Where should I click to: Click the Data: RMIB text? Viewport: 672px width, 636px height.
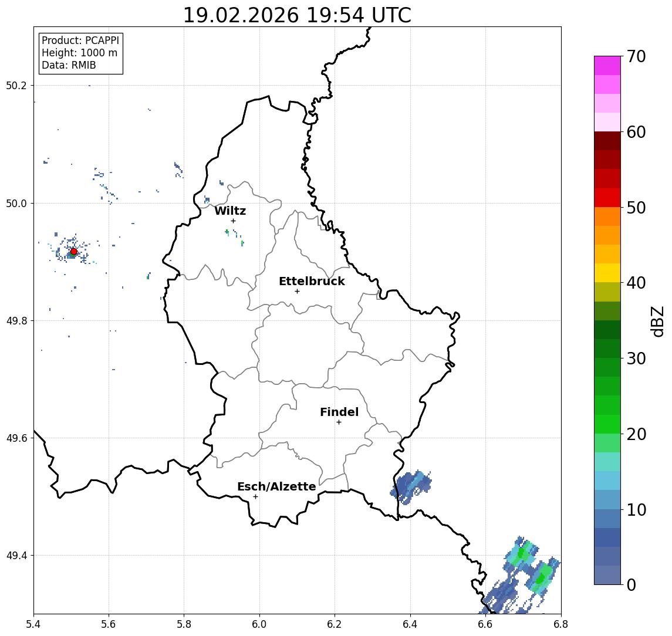(x=69, y=65)
